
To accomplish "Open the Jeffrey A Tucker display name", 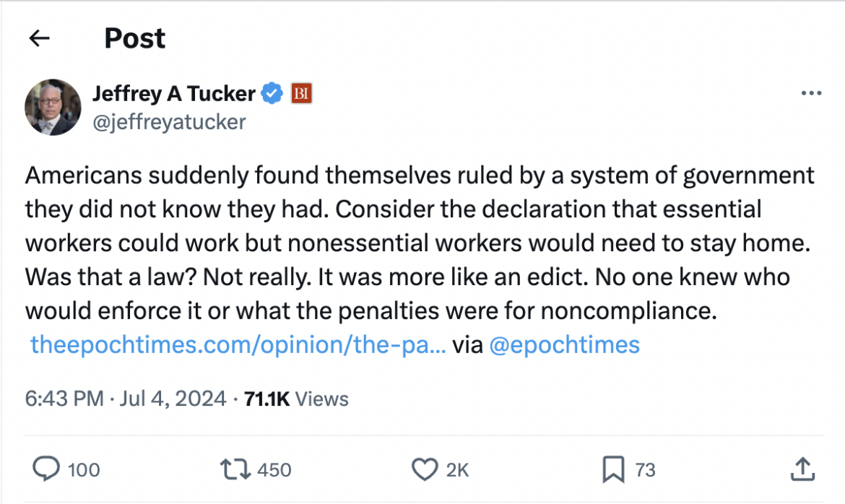I will (x=174, y=93).
